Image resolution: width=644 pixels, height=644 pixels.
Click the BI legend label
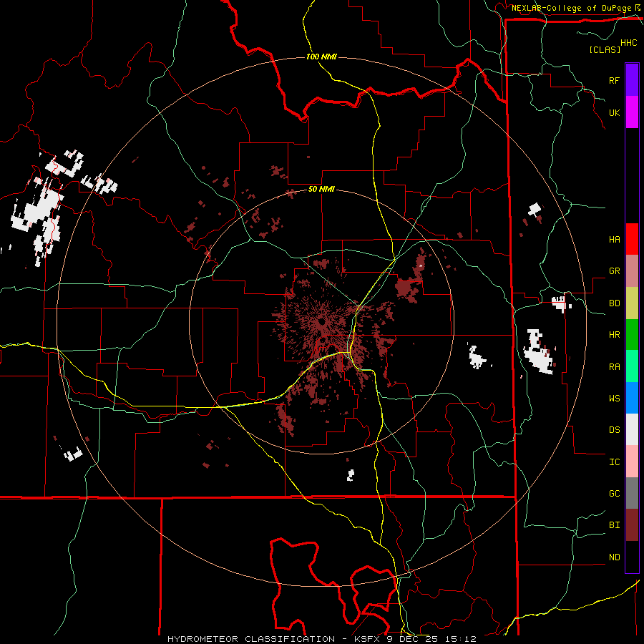point(614,525)
